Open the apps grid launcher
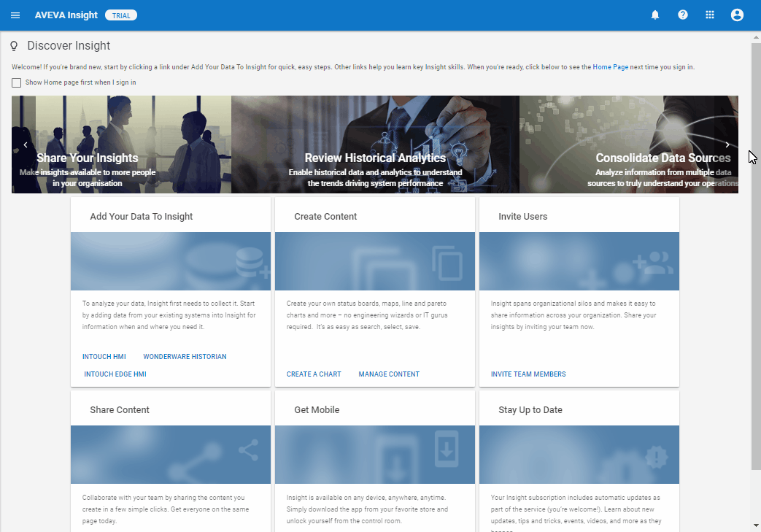This screenshot has height=532, width=761. point(709,15)
